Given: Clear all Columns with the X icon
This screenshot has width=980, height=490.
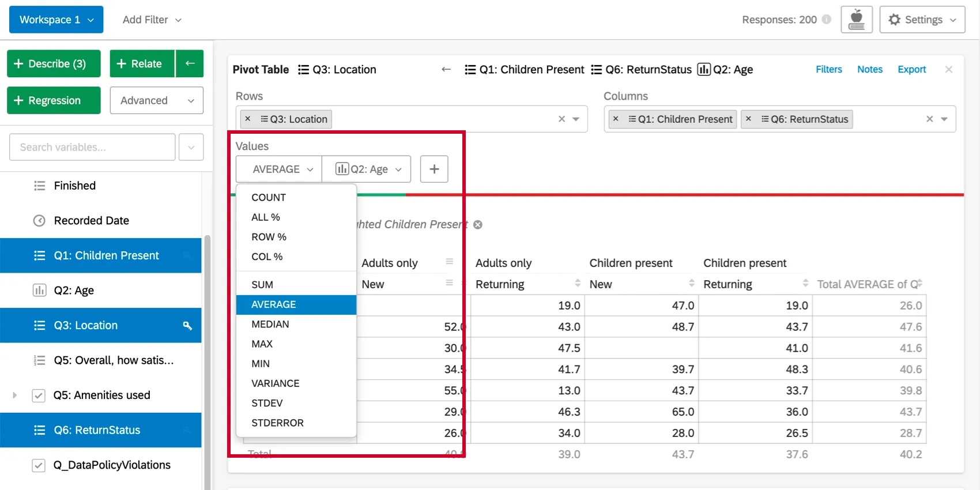Looking at the screenshot, I should pyautogui.click(x=929, y=119).
